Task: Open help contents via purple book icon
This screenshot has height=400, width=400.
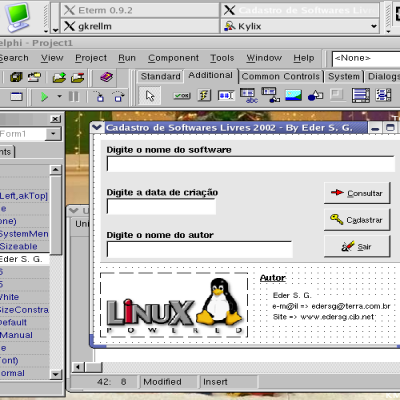Action: [x=107, y=77]
